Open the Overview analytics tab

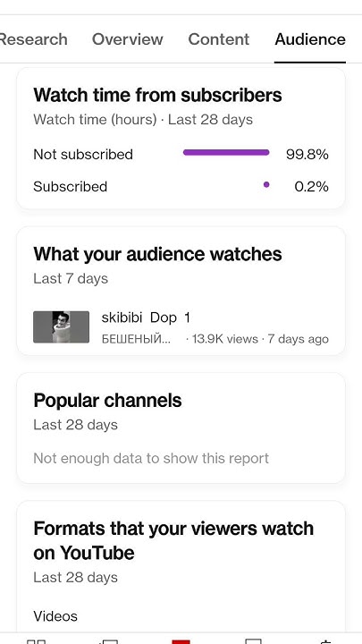tap(127, 39)
